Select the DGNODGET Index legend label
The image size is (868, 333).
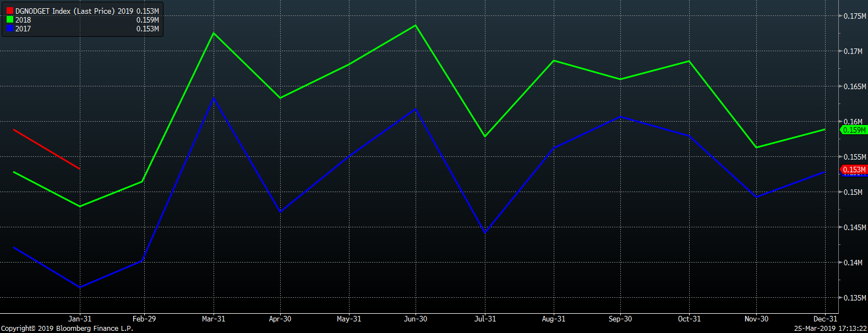point(65,11)
